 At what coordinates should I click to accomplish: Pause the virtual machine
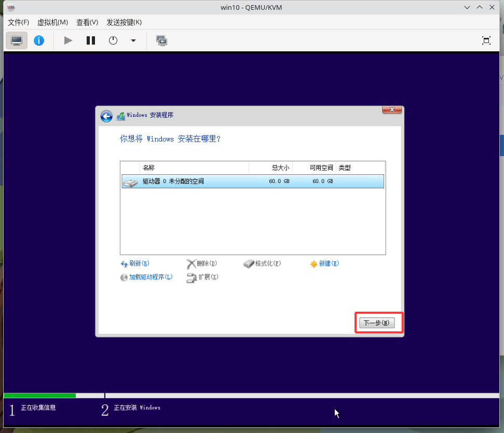(91, 40)
